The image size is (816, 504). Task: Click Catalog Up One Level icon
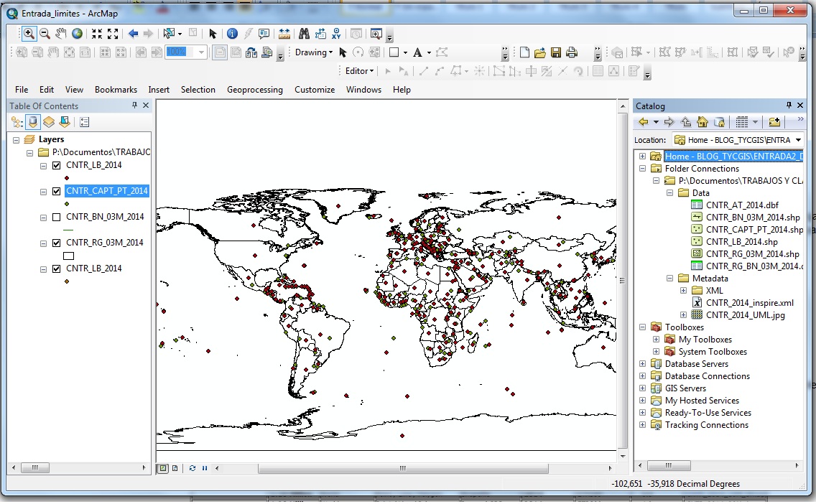pos(686,122)
